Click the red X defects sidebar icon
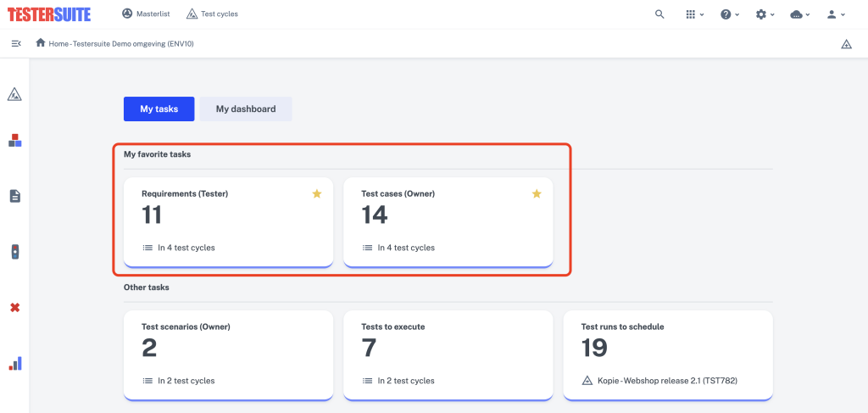Screen dimensions: 868x413 click(x=15, y=307)
